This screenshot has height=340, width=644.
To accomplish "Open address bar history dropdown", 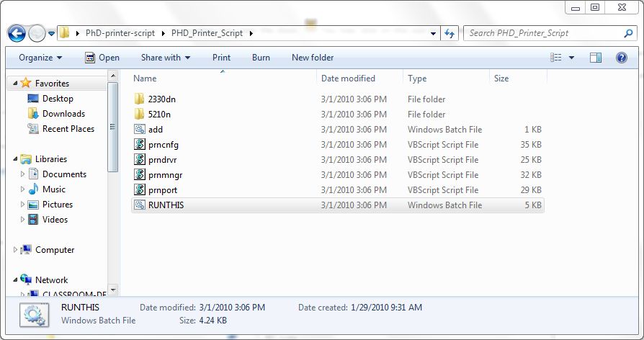I will click(433, 34).
